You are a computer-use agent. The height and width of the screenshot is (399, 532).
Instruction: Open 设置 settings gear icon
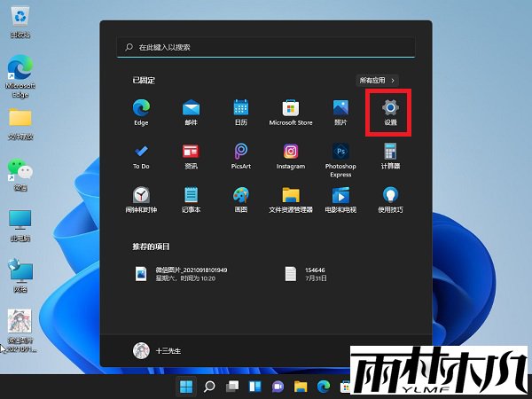tap(390, 113)
